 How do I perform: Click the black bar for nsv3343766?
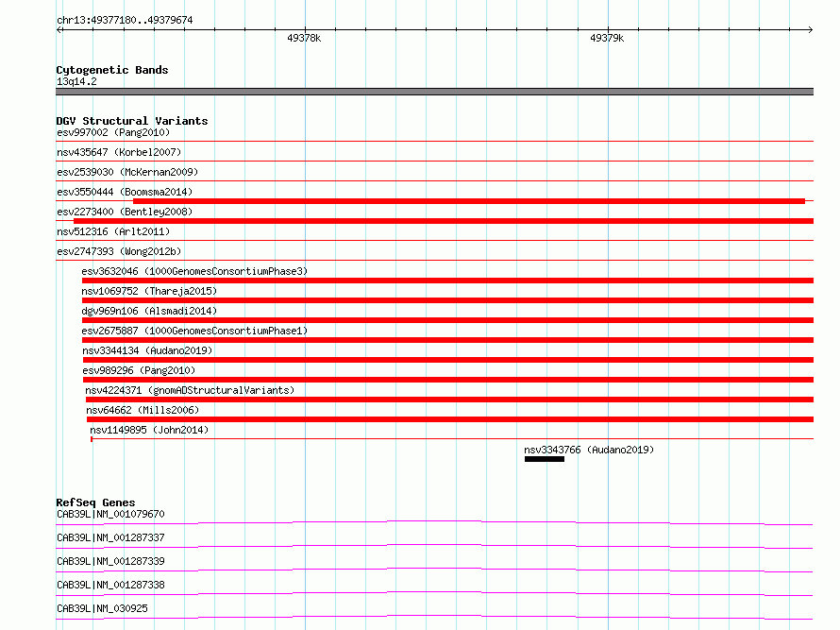coord(545,459)
